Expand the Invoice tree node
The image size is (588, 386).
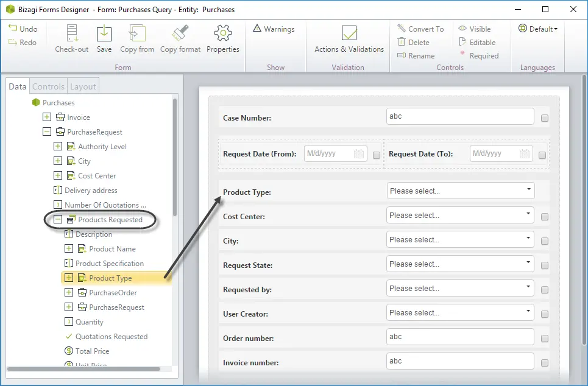[x=47, y=118]
